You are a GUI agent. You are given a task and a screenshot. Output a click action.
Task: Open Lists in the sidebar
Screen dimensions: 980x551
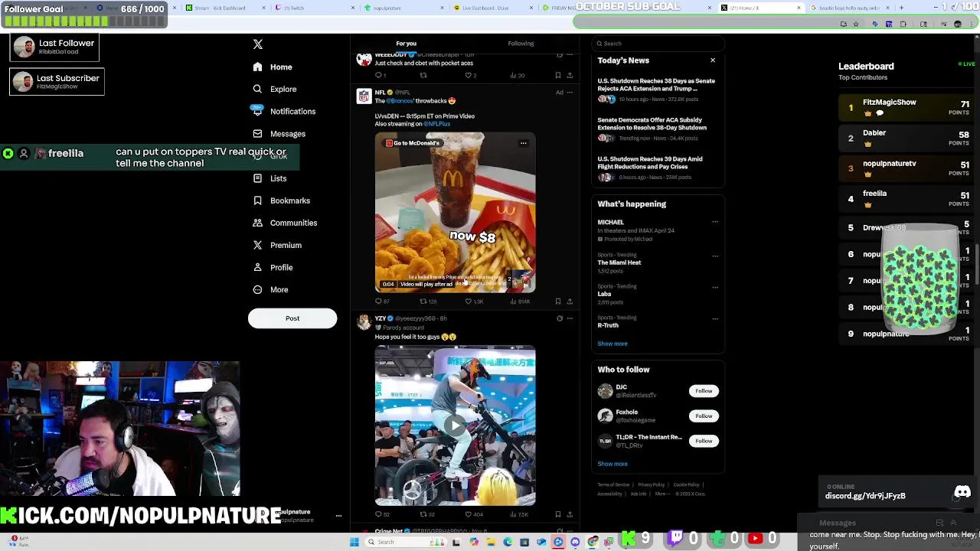click(269, 178)
